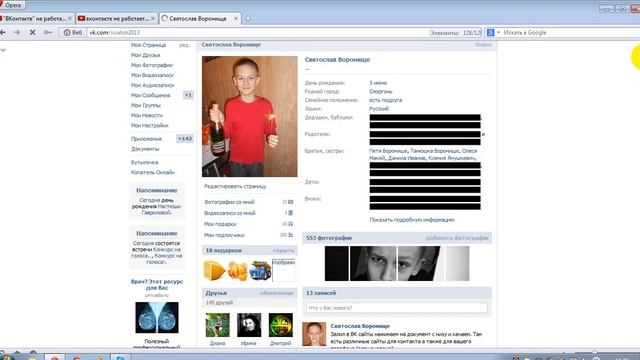Screen dimensions: 640x360
Task: Click the wall post author avatar
Action: click(x=314, y=334)
